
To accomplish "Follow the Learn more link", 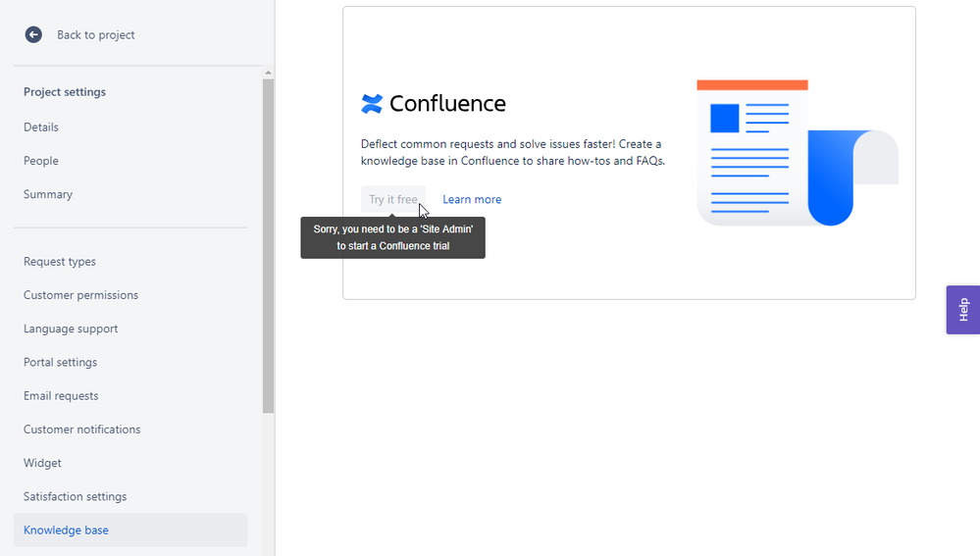I will 472,199.
